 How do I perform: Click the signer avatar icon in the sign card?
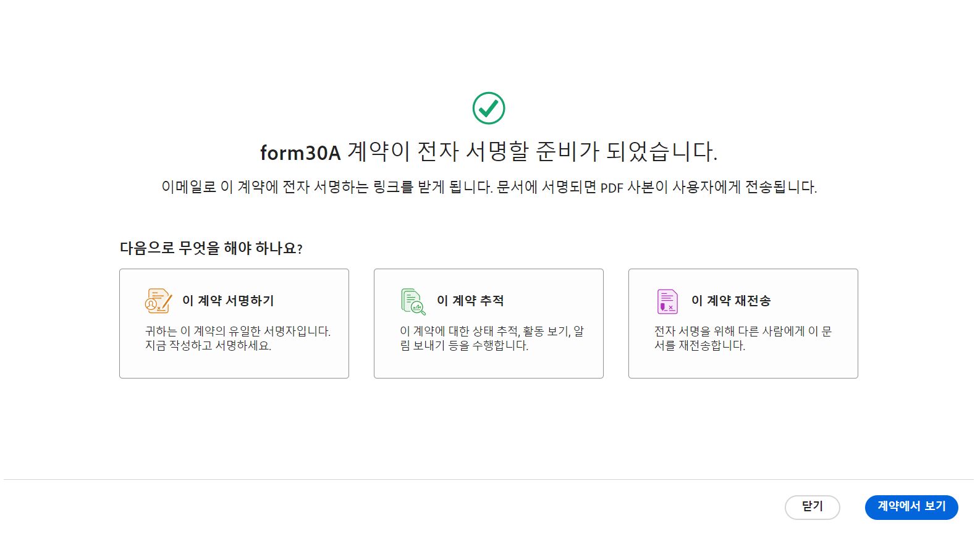coord(151,304)
